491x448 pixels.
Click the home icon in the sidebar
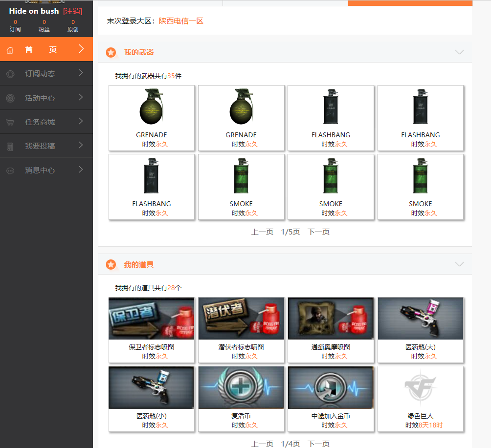[10, 50]
